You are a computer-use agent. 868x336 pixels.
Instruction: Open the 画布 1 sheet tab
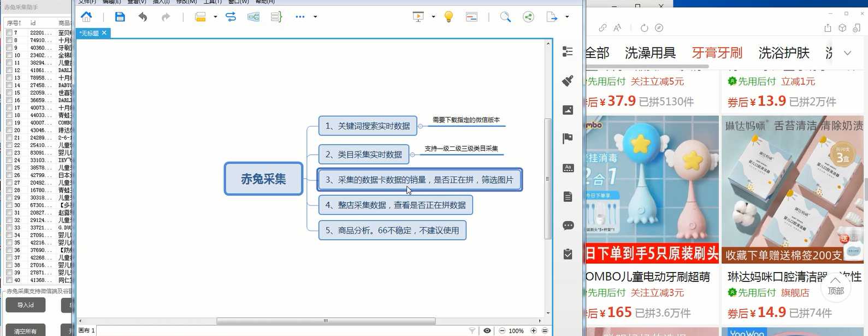[x=87, y=331]
